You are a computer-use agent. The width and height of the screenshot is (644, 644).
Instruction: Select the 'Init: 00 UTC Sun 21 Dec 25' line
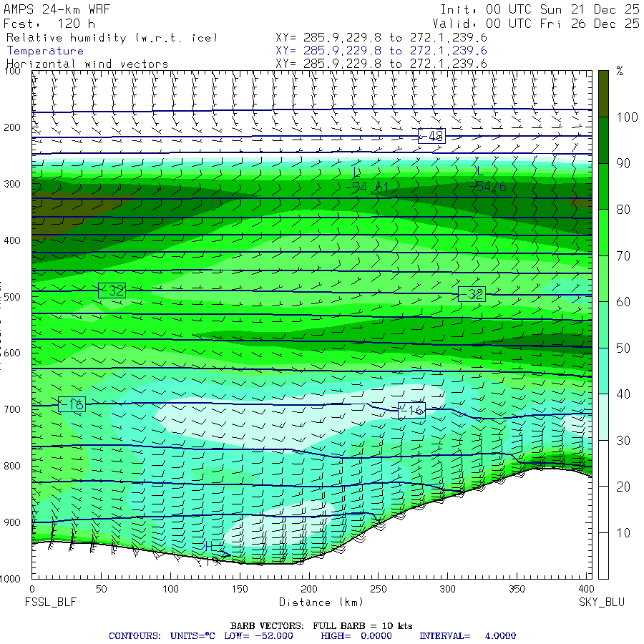click(x=540, y=9)
